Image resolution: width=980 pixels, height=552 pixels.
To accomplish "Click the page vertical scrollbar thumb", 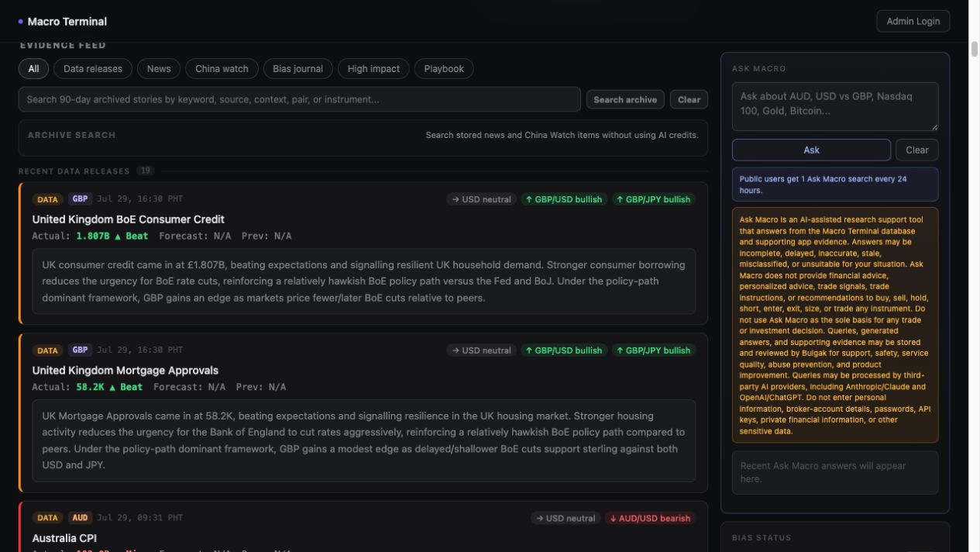I will pos(975,50).
